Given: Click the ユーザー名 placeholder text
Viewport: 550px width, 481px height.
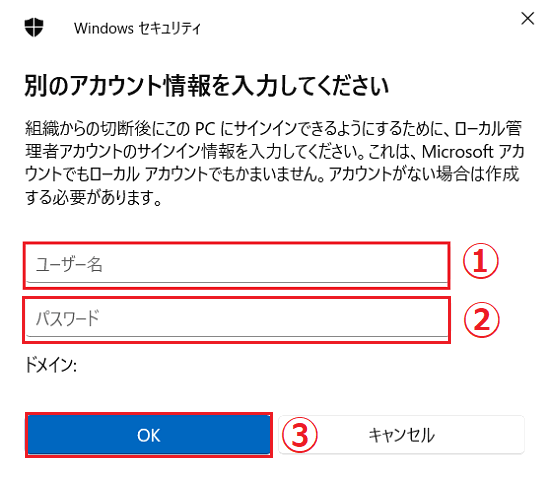Looking at the screenshot, I should click(x=69, y=265).
